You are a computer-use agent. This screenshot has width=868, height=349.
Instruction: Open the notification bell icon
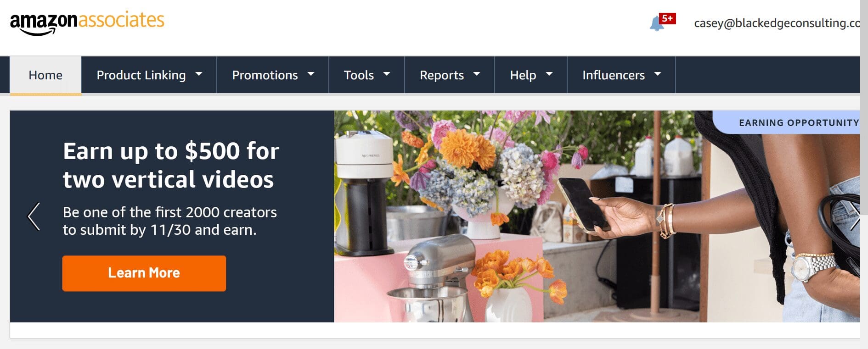pyautogui.click(x=657, y=24)
